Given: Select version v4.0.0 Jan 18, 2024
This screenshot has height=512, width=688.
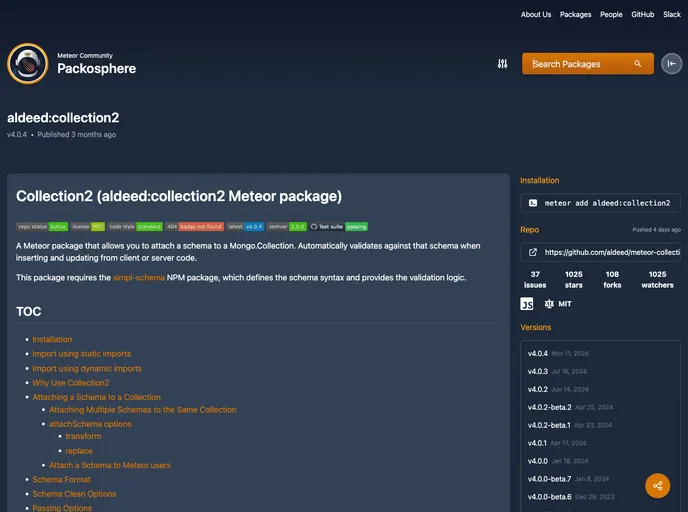Looking at the screenshot, I should [558, 461].
